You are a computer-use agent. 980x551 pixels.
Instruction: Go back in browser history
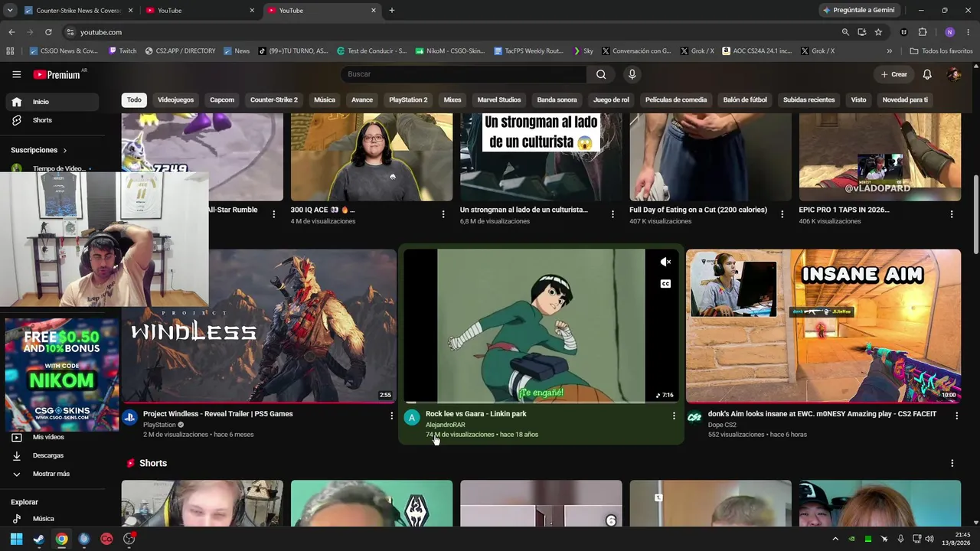(x=11, y=32)
